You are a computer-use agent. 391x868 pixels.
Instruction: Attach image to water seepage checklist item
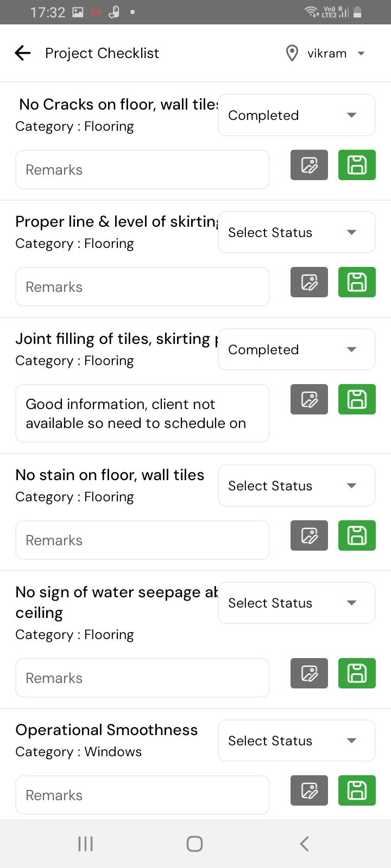point(309,673)
